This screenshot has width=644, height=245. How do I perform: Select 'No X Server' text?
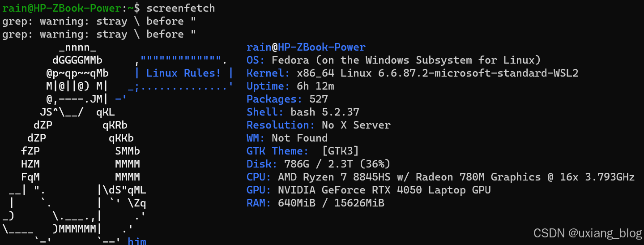tap(356, 125)
